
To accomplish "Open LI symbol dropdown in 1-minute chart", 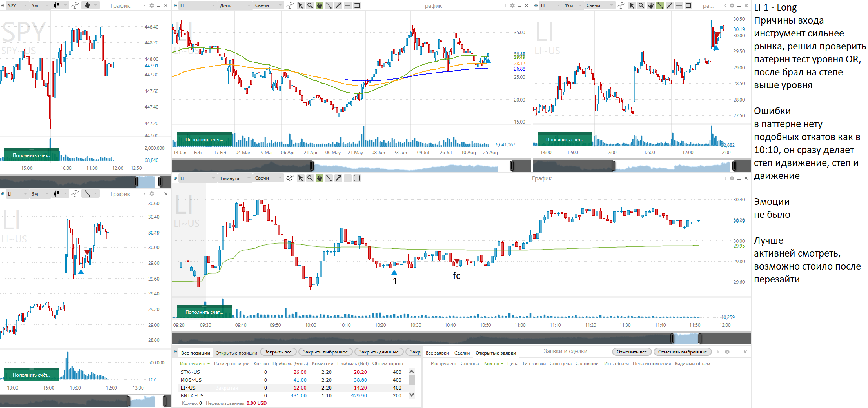I will click(197, 178).
